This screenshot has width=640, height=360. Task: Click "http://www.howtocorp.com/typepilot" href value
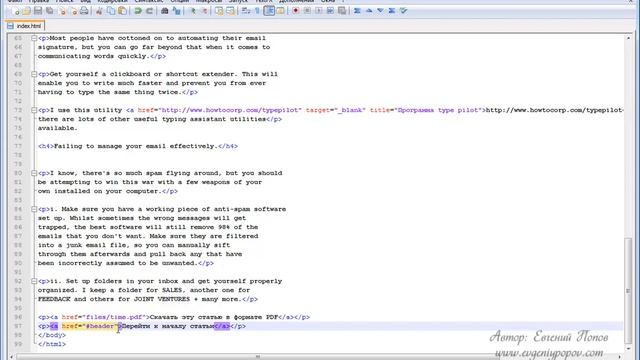tap(231, 110)
